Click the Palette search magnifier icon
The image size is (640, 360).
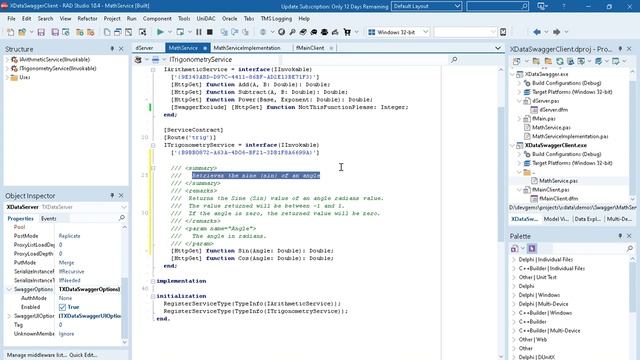pos(629,249)
